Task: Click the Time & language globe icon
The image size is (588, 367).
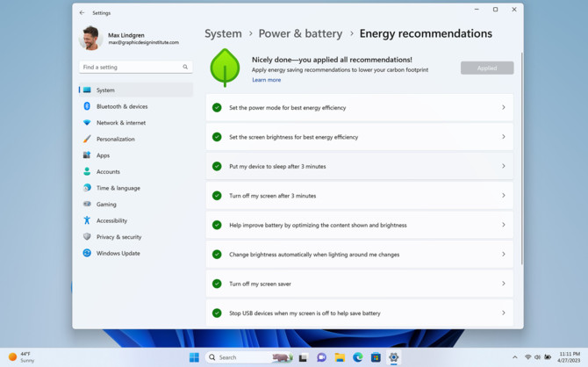Action: pos(87,188)
